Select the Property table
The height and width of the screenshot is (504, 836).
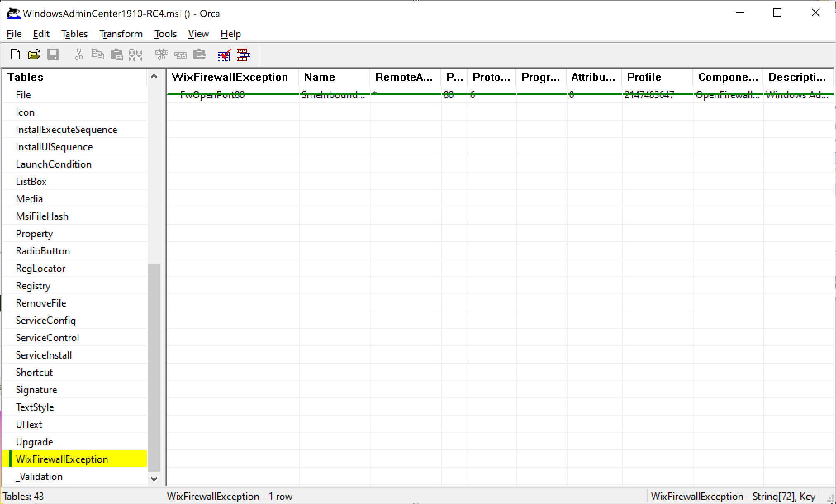tap(75, 233)
